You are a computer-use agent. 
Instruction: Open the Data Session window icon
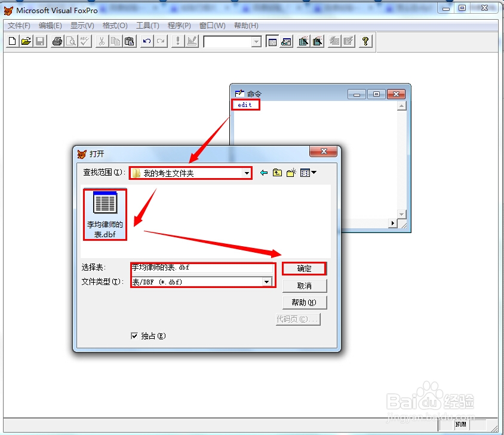click(286, 41)
